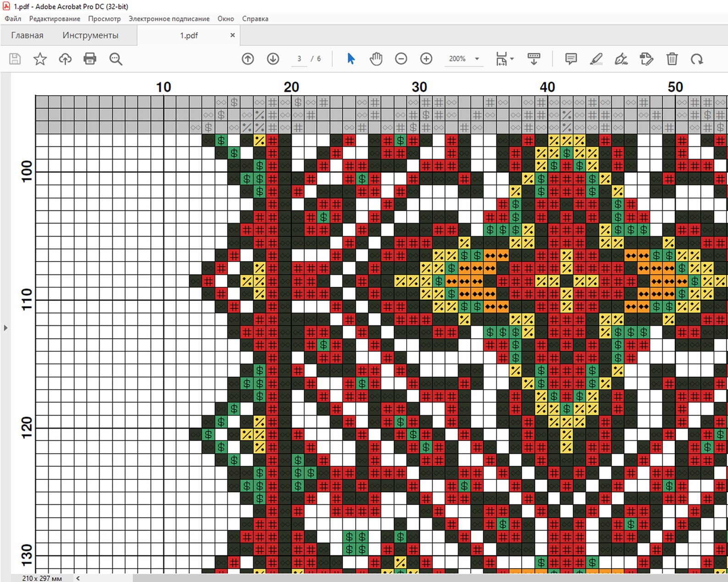The image size is (728, 582).
Task: Activate the Hand pan tool
Action: [376, 59]
